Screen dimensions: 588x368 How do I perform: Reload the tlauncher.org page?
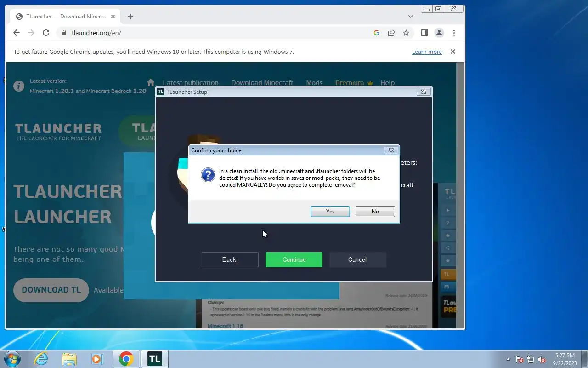(46, 33)
